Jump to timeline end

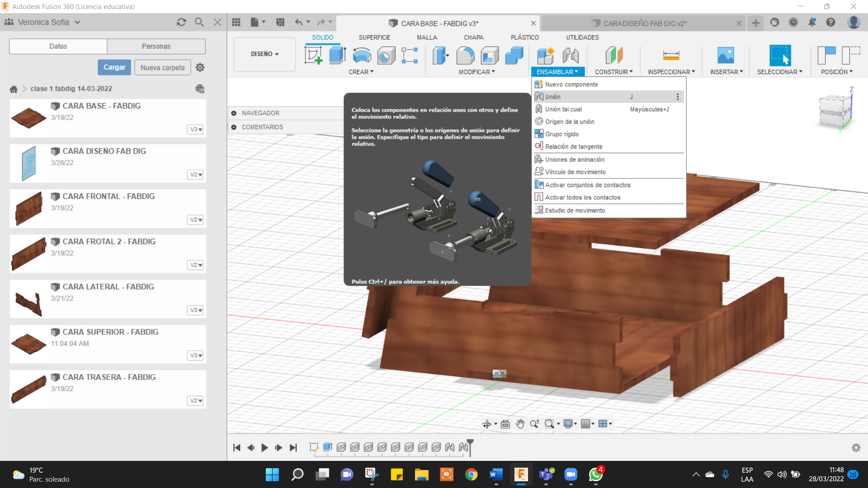click(x=293, y=447)
